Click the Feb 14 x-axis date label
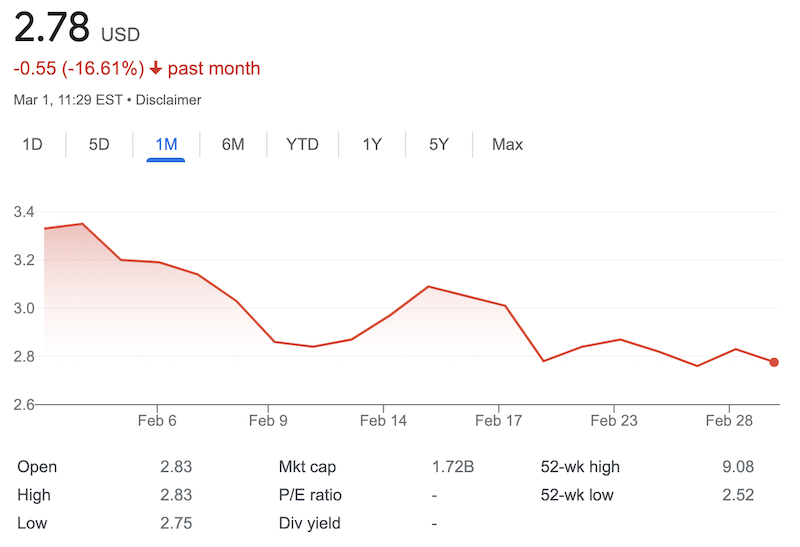This screenshot has width=800, height=547. tap(383, 421)
